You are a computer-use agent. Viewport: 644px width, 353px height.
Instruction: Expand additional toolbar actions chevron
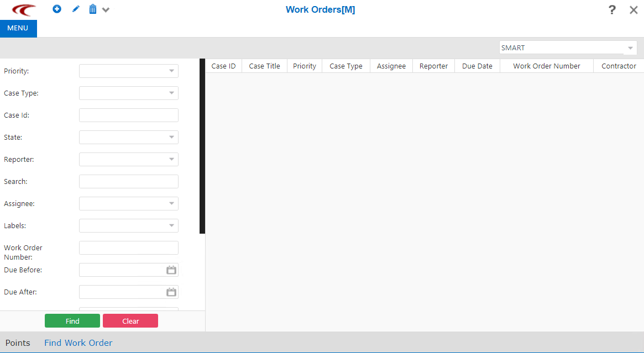coord(106,9)
